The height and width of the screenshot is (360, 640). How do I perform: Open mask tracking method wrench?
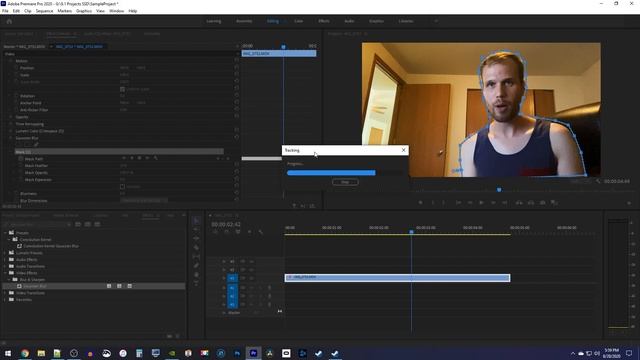tap(156, 158)
